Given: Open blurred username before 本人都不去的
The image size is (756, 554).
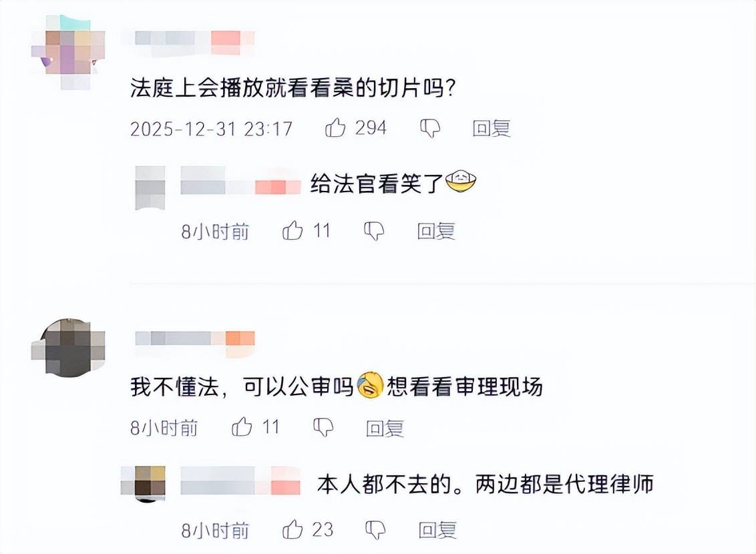Looking at the screenshot, I should pyautogui.click(x=240, y=481).
